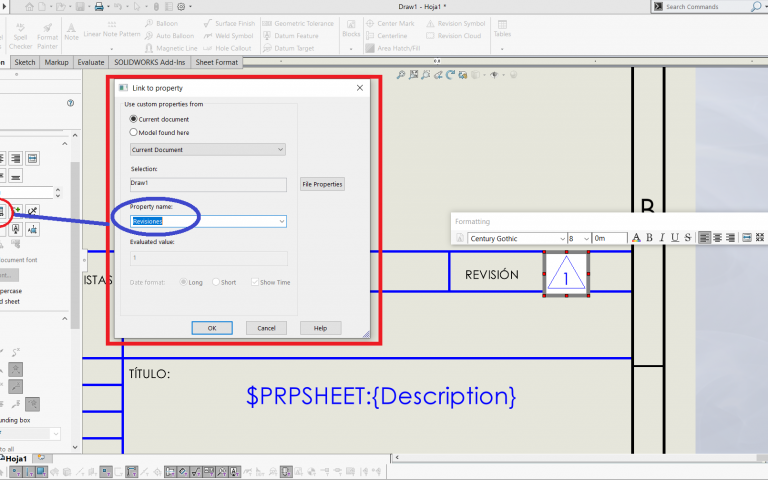
Task: Choose the Model found here option
Action: pyautogui.click(x=135, y=132)
